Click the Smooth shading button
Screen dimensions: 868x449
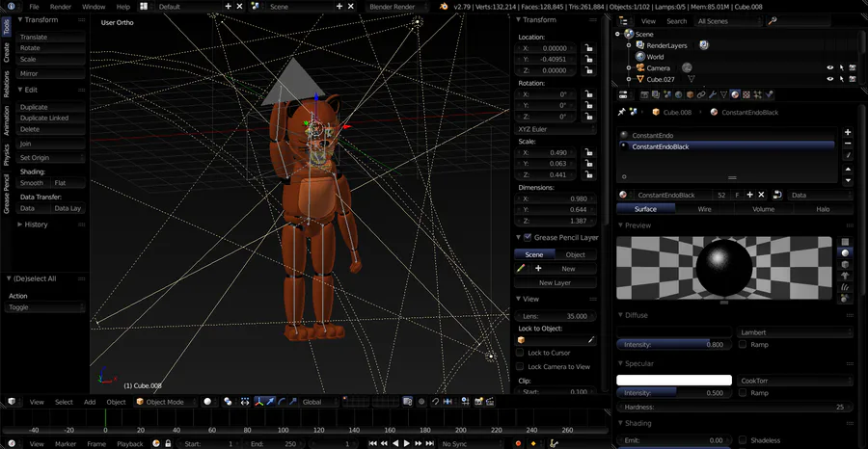click(x=33, y=183)
